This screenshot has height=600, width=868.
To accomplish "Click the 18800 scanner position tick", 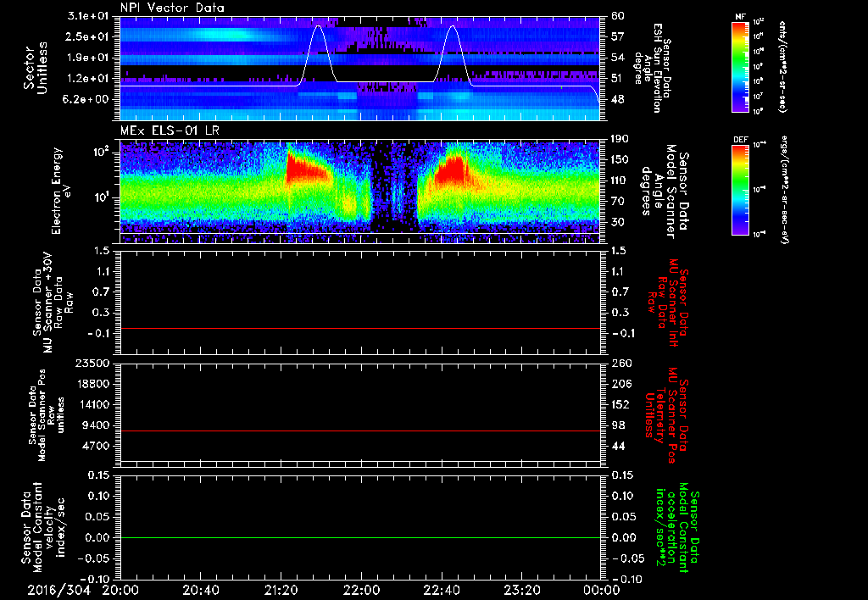I will point(92,384).
